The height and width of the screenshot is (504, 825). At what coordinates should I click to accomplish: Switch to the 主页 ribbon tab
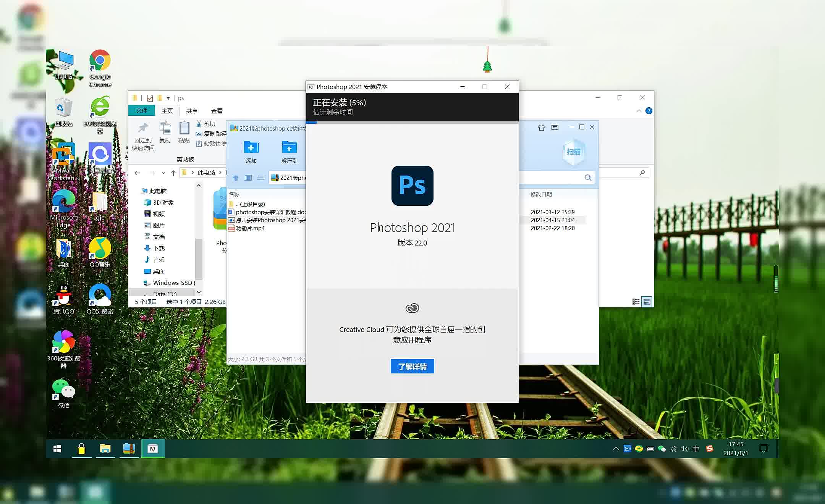(x=167, y=111)
